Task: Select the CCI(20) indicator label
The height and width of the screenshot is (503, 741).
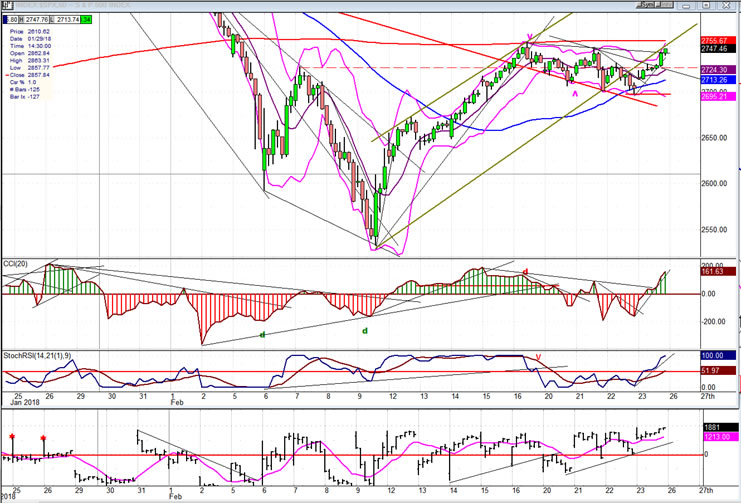Action: [16, 264]
